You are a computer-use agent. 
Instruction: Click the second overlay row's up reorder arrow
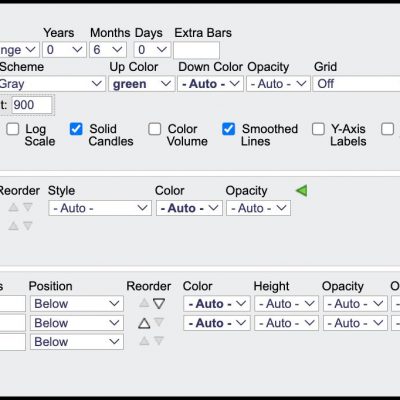point(13,226)
